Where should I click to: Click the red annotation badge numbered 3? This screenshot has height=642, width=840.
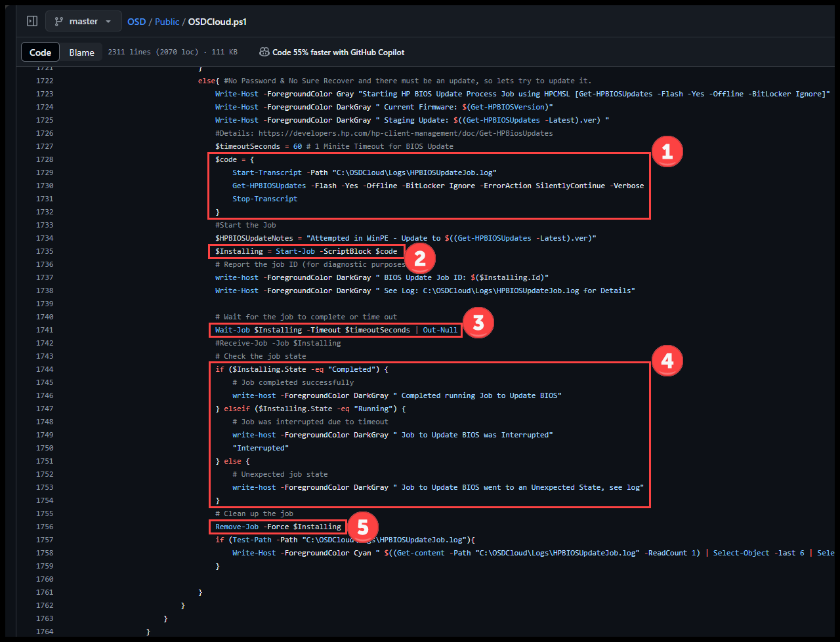click(x=478, y=323)
